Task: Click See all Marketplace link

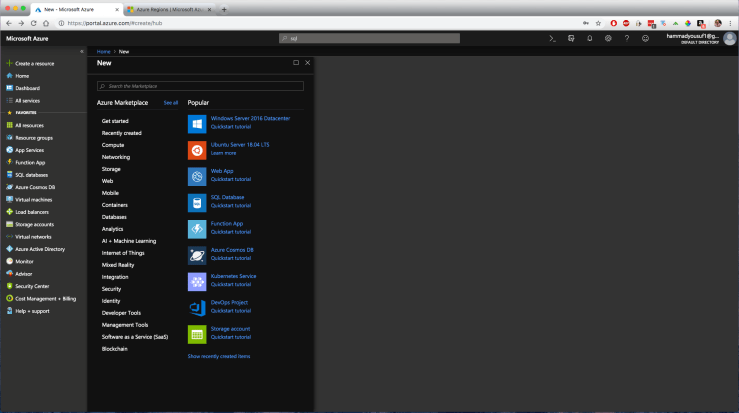Action: pyautogui.click(x=171, y=103)
